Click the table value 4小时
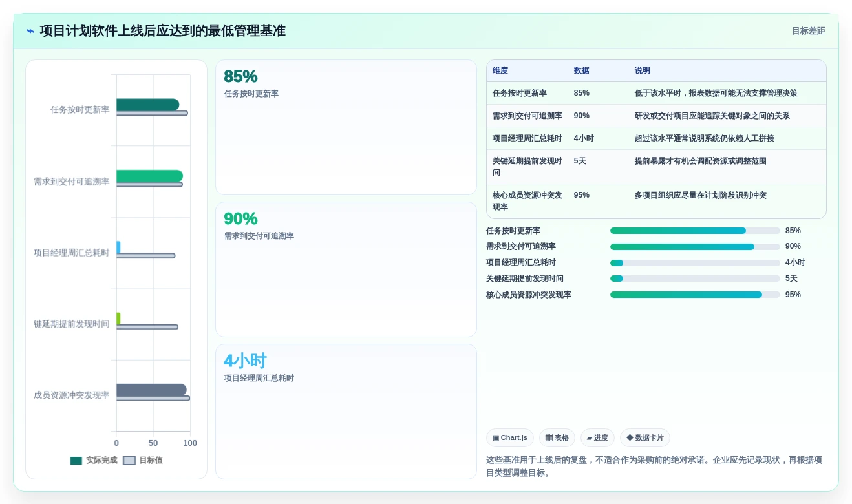 click(584, 138)
